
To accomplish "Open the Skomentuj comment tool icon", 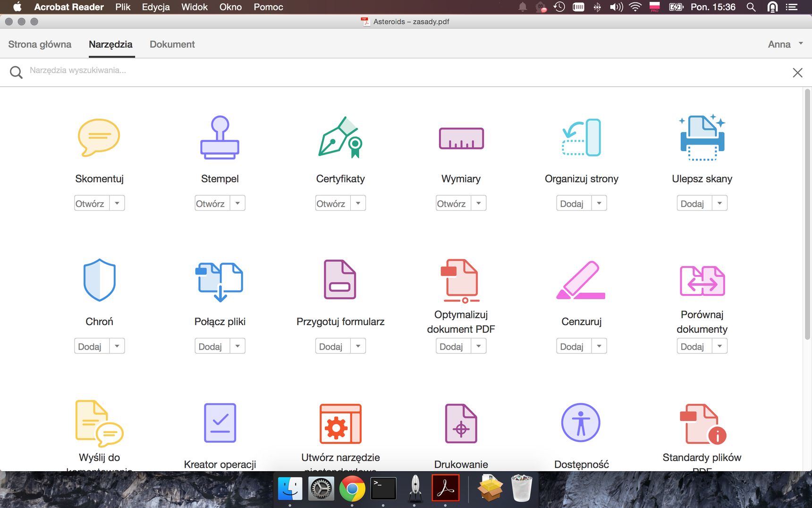I will 99,138.
